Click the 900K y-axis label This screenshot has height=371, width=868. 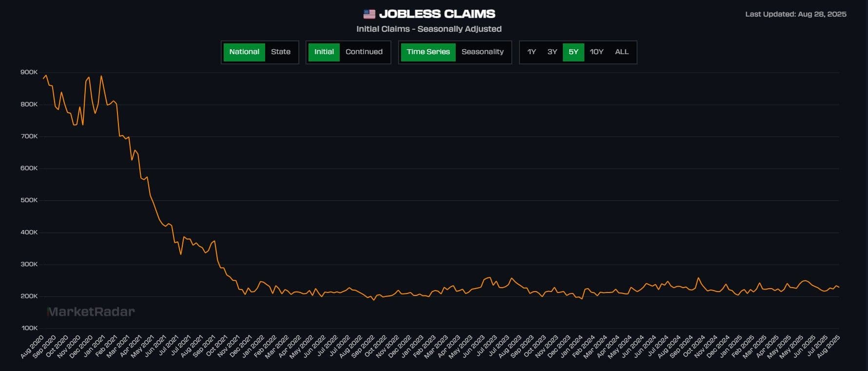tap(29, 72)
